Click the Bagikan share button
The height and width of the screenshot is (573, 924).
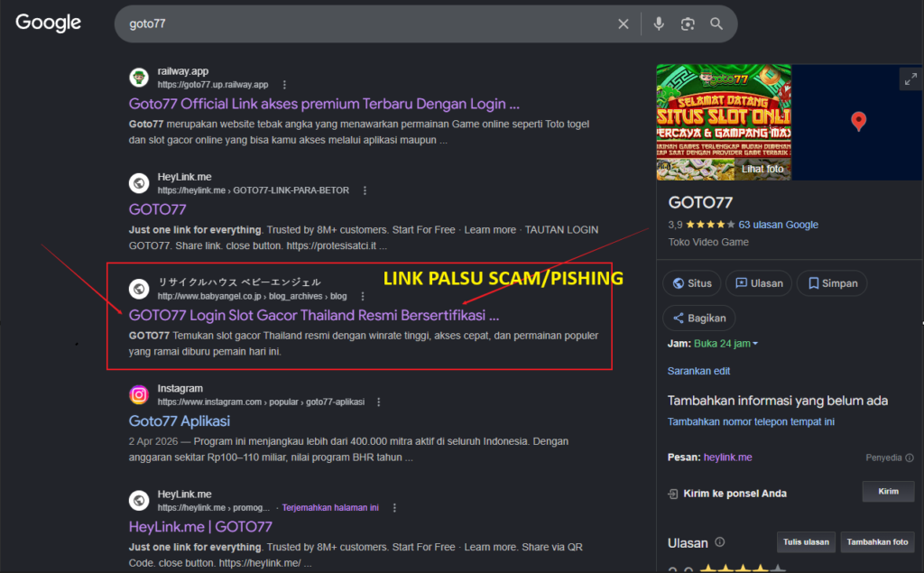click(699, 319)
